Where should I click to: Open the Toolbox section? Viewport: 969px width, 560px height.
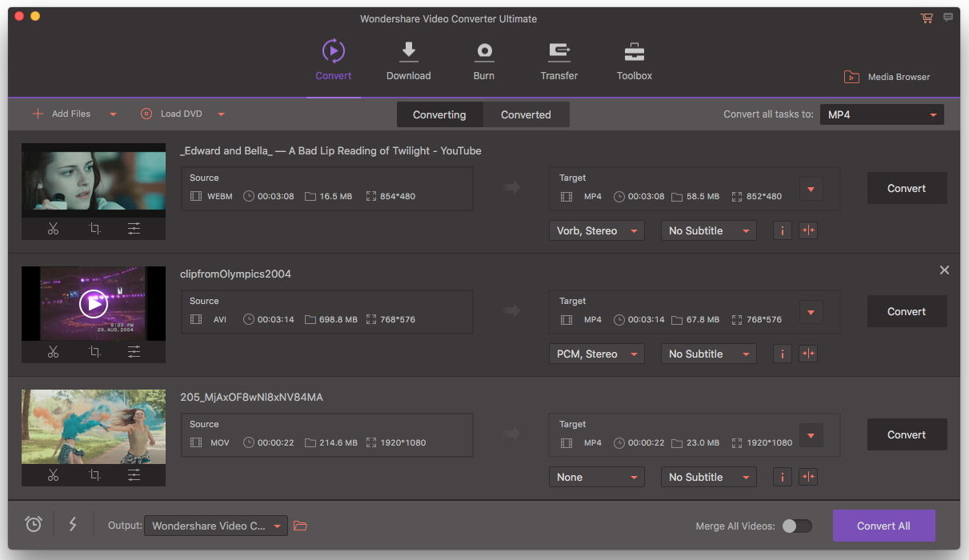[x=635, y=51]
